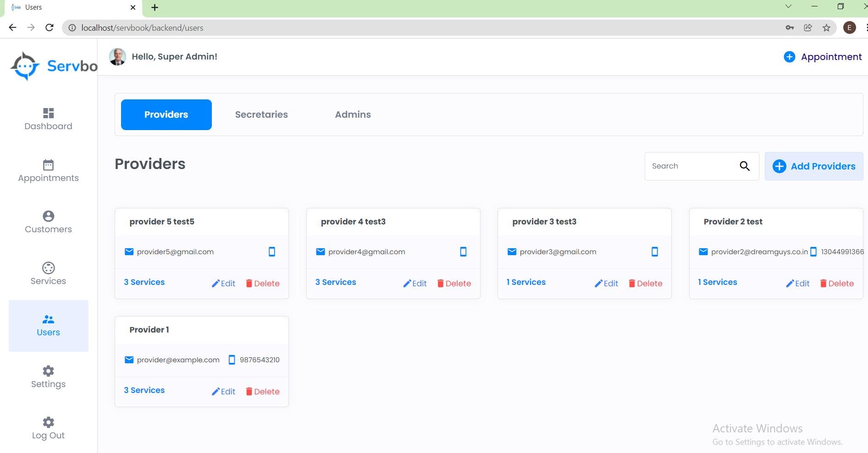Close the Users browser tab
868x453 pixels.
point(133,7)
